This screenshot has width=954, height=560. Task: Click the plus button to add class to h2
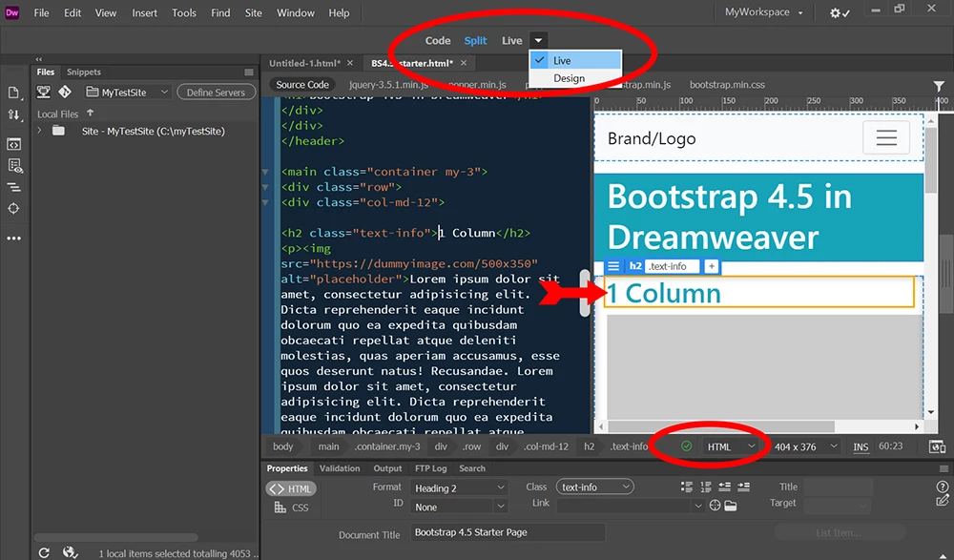pyautogui.click(x=712, y=266)
